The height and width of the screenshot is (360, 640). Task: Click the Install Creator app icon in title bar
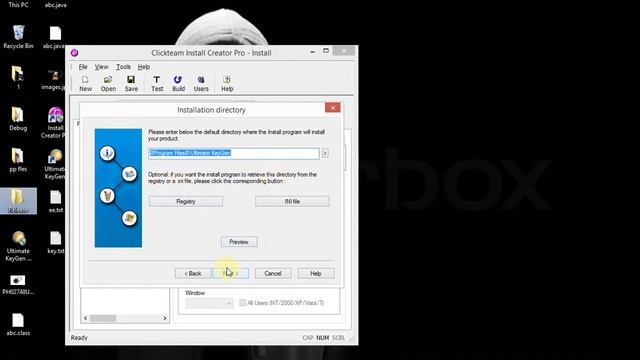tap(74, 53)
